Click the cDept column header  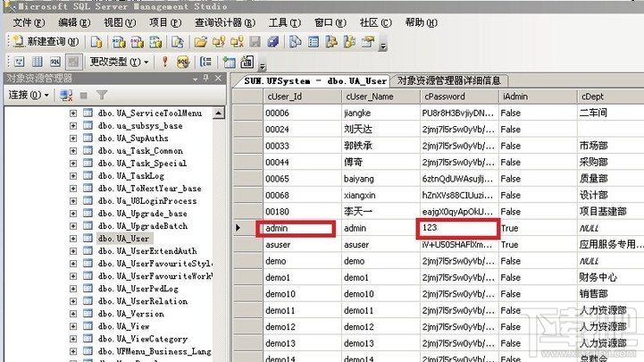click(611, 97)
